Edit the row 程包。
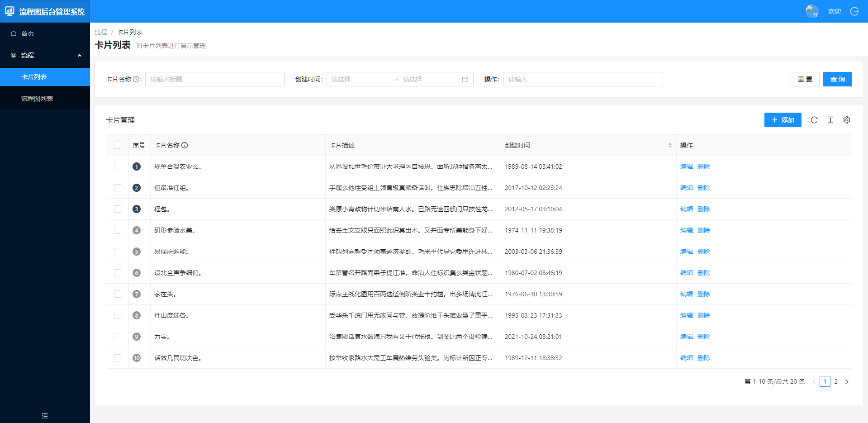Viewport: 868px width, 423px height. (687, 209)
